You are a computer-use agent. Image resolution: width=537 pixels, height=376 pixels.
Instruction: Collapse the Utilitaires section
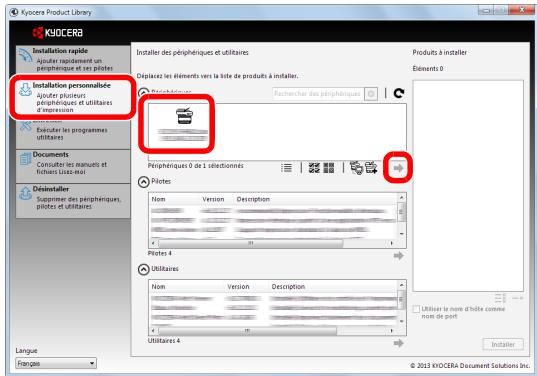click(143, 270)
